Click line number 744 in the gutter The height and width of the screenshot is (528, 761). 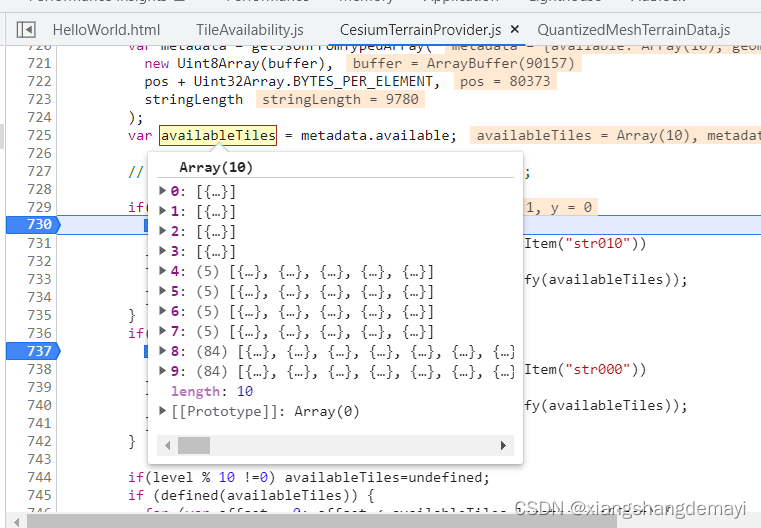[x=39, y=477]
